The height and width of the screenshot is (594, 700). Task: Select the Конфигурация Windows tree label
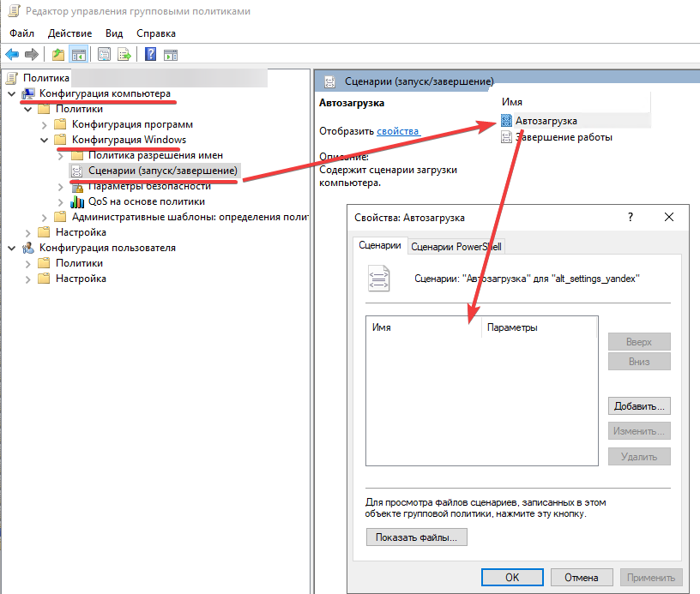129,140
